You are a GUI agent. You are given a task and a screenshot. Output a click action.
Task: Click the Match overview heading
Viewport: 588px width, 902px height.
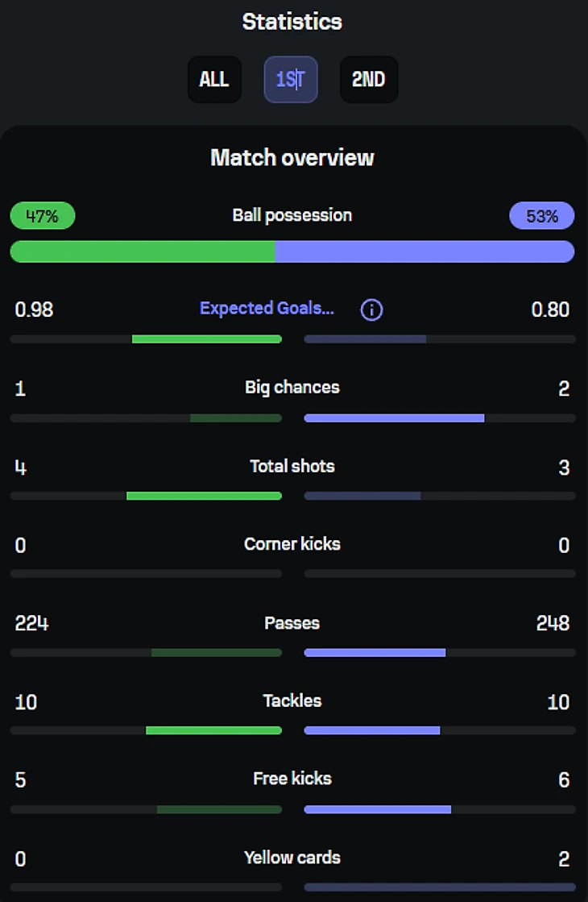[x=292, y=157]
